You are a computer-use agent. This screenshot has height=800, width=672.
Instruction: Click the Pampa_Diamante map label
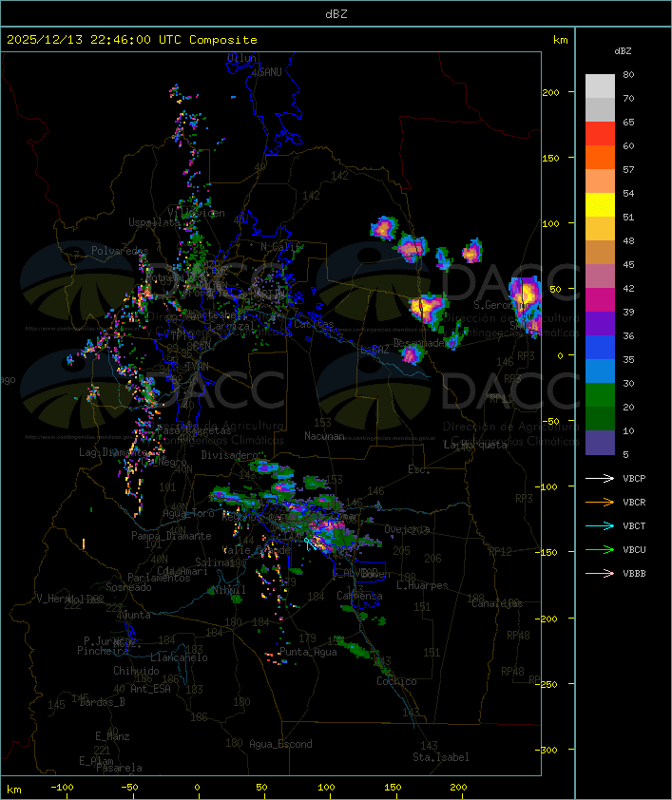click(x=171, y=536)
